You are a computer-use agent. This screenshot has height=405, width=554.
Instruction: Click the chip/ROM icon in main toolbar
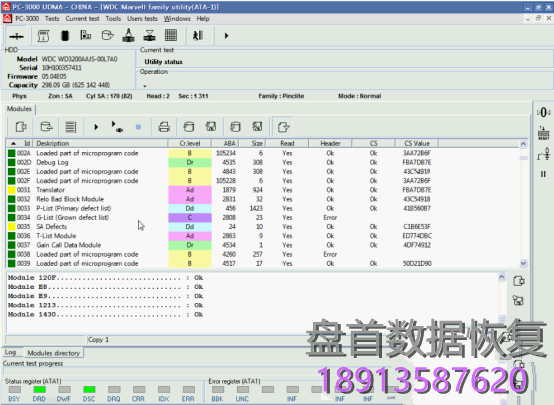[65, 36]
